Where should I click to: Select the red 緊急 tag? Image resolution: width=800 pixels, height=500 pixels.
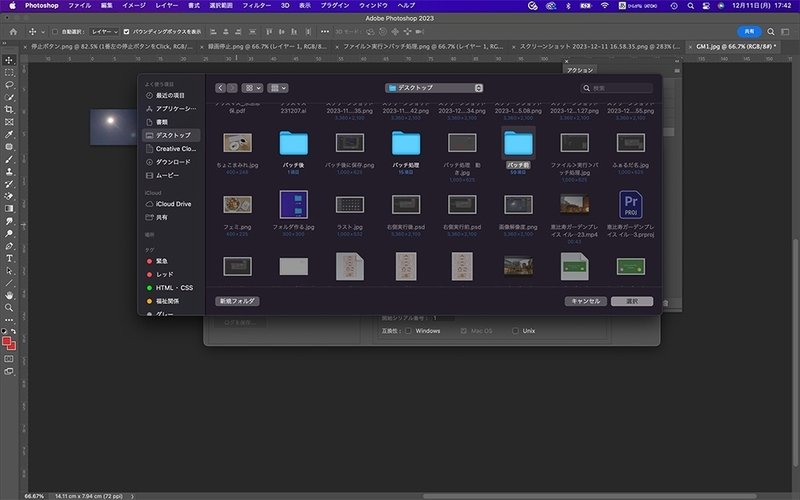click(x=171, y=261)
